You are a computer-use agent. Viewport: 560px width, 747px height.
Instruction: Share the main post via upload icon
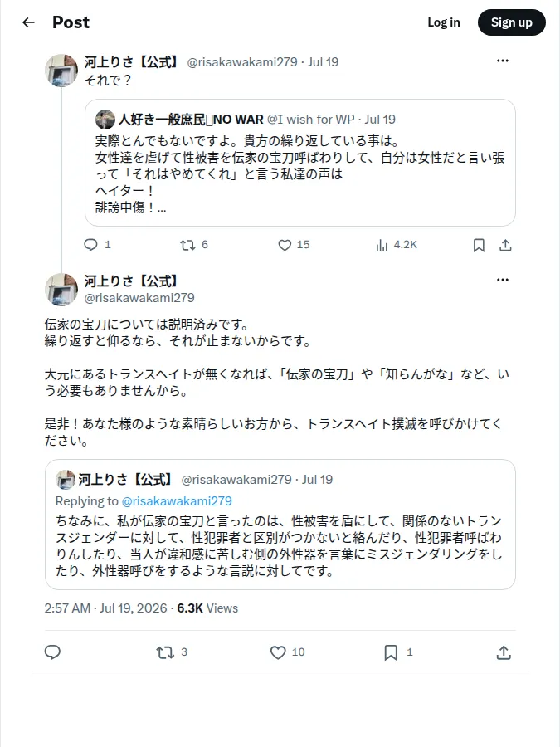[x=504, y=652]
